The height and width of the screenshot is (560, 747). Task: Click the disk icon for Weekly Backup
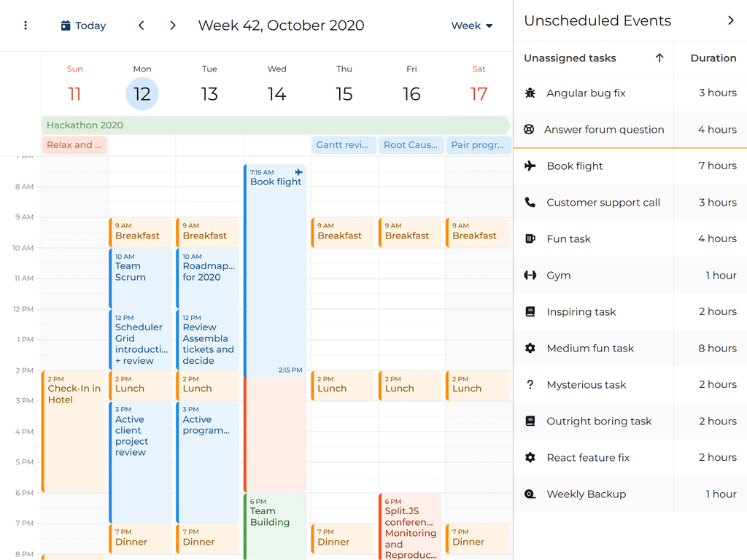(530, 494)
